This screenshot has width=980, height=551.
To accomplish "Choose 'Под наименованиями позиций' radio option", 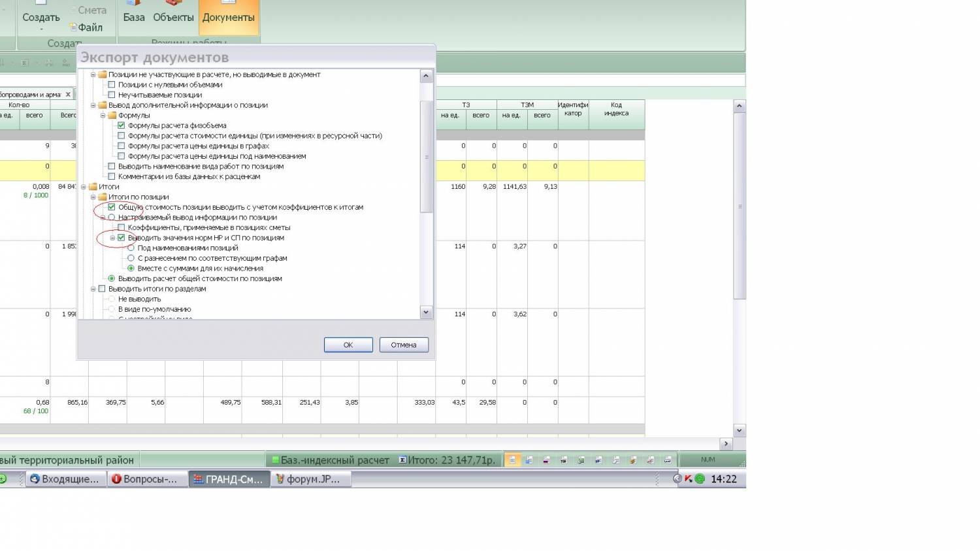I will (x=131, y=248).
